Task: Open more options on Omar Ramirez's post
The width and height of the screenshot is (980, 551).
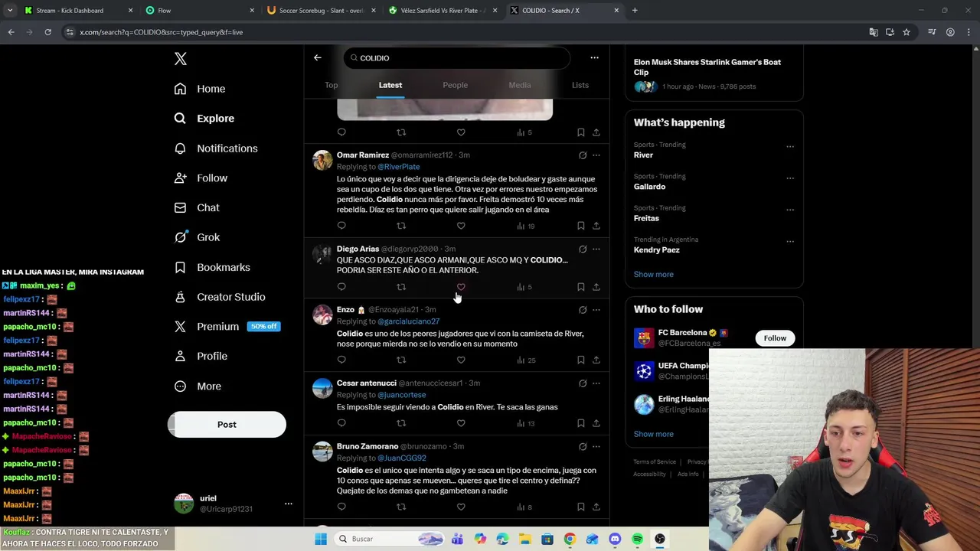Action: point(596,155)
